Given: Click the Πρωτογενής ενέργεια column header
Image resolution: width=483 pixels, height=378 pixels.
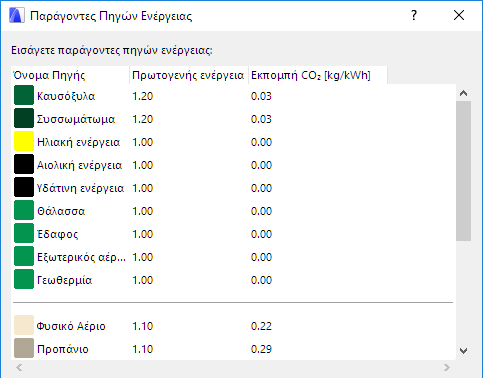Looking at the screenshot, I should point(189,75).
